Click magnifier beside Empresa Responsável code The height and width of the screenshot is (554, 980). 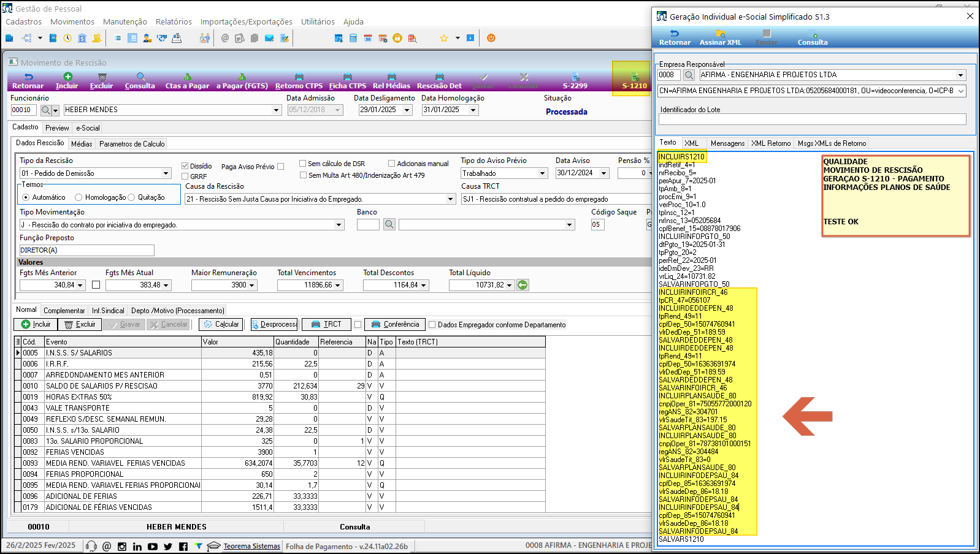point(689,75)
